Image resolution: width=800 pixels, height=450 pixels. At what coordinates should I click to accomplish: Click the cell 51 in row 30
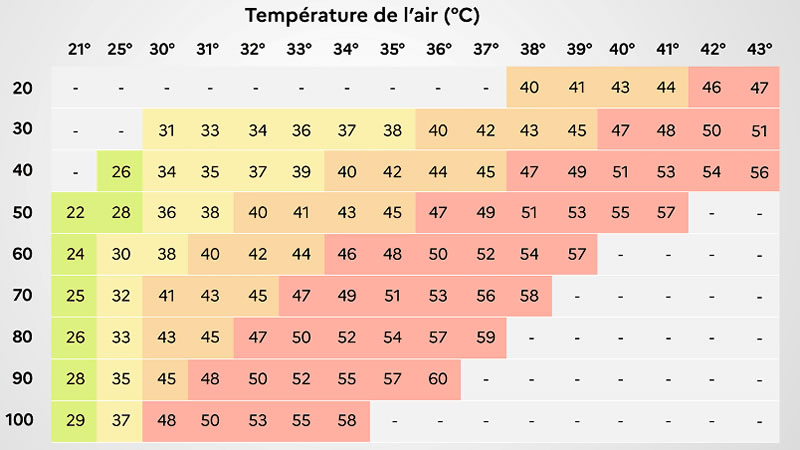point(759,130)
